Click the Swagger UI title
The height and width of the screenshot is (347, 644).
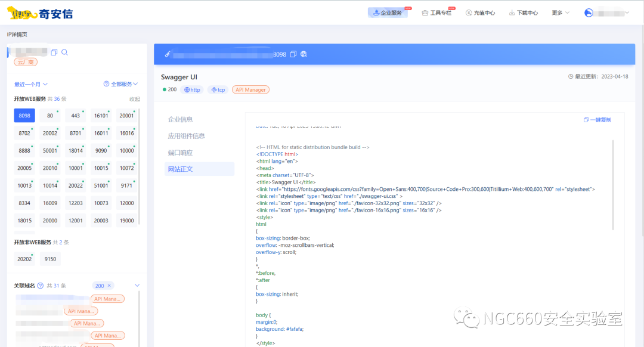click(179, 77)
